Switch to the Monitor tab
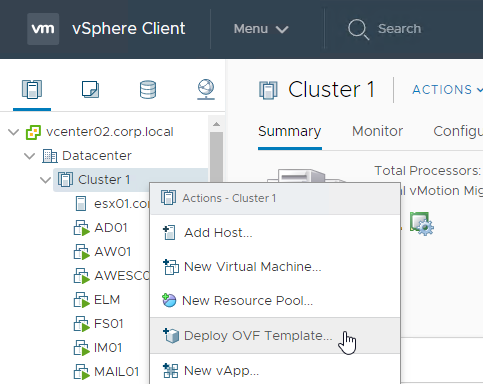This screenshot has height=384, width=483. tap(377, 131)
